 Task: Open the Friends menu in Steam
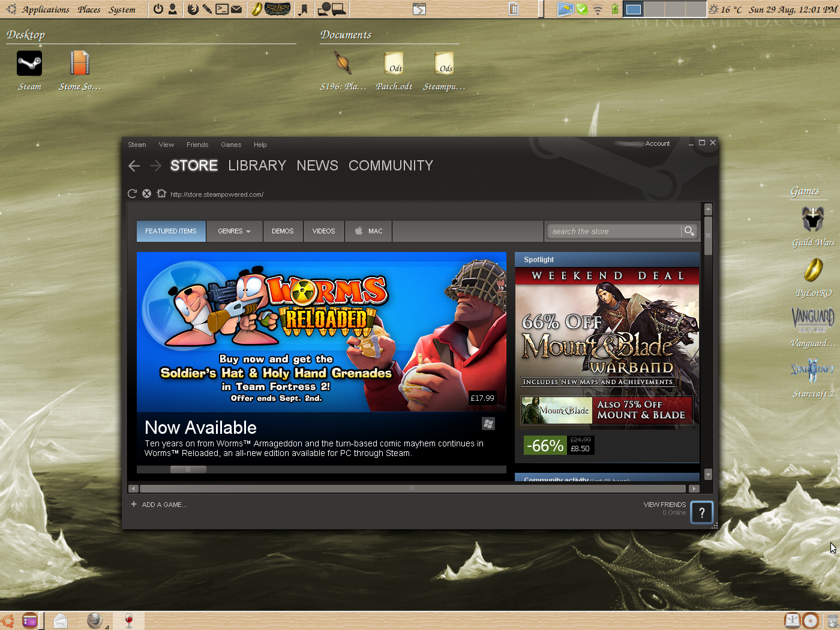pyautogui.click(x=197, y=145)
